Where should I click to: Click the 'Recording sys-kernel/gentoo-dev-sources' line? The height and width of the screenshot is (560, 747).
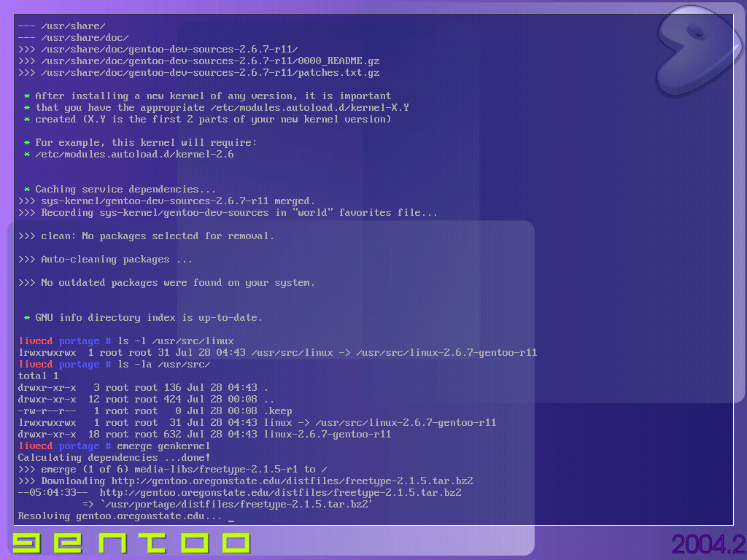point(228,213)
